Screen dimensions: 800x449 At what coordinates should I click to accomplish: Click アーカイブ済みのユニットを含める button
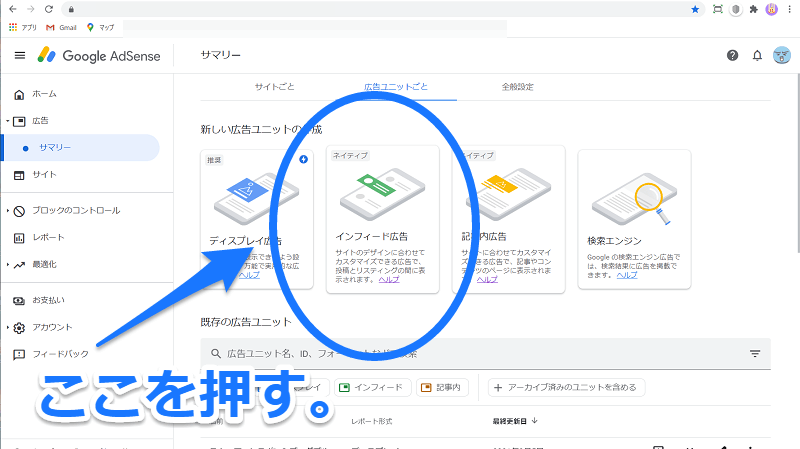point(566,387)
